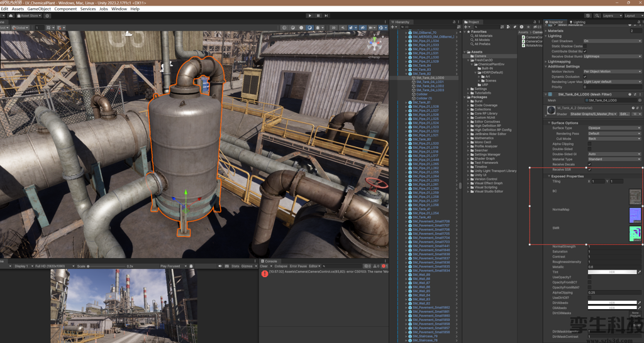Toggle Dynamic Occlusion checkbox

(x=586, y=77)
